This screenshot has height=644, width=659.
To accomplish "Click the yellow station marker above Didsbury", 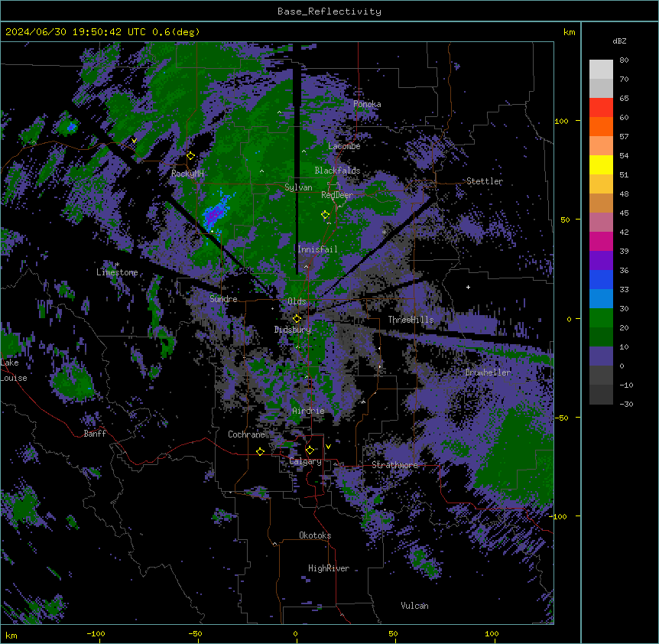I will [x=297, y=319].
